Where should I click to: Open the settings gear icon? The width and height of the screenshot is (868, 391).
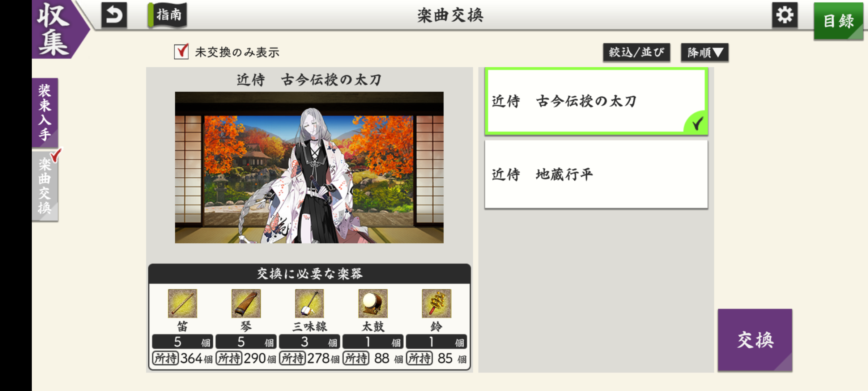(x=784, y=15)
